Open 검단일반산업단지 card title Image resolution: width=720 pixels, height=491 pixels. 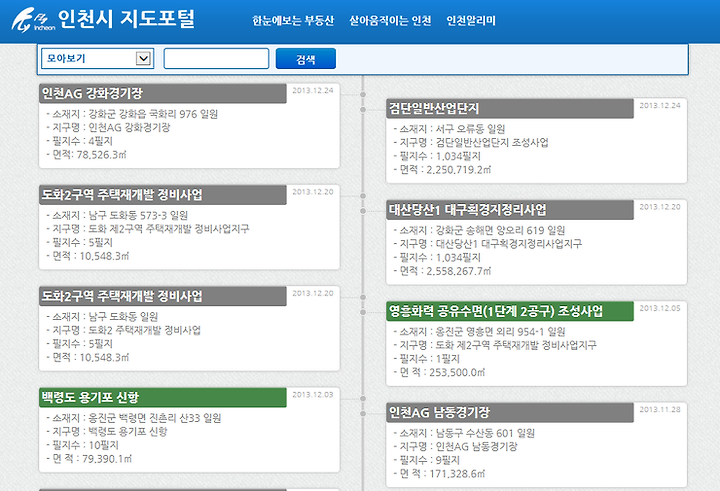tap(510, 109)
